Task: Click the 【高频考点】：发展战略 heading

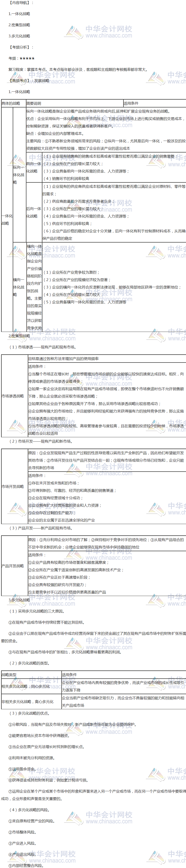Action: pos(30,81)
